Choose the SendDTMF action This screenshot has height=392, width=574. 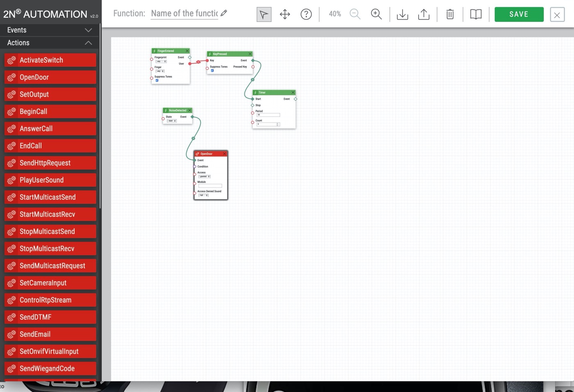point(50,317)
